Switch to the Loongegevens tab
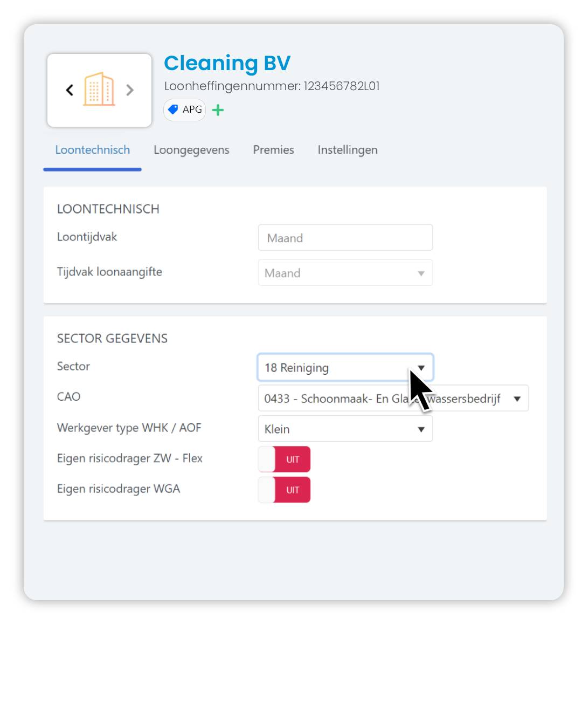This screenshot has width=582, height=728. tap(191, 150)
